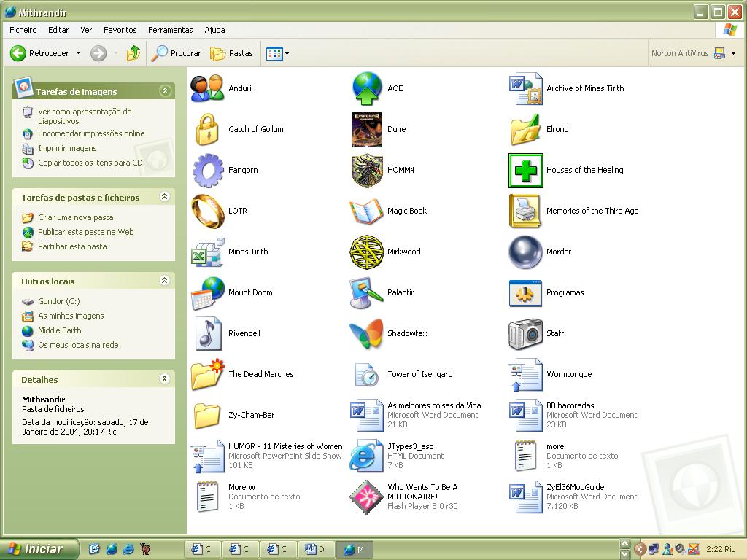Image resolution: width=747 pixels, height=560 pixels.
Task: Click Imprimir imagens link
Action: (67, 149)
